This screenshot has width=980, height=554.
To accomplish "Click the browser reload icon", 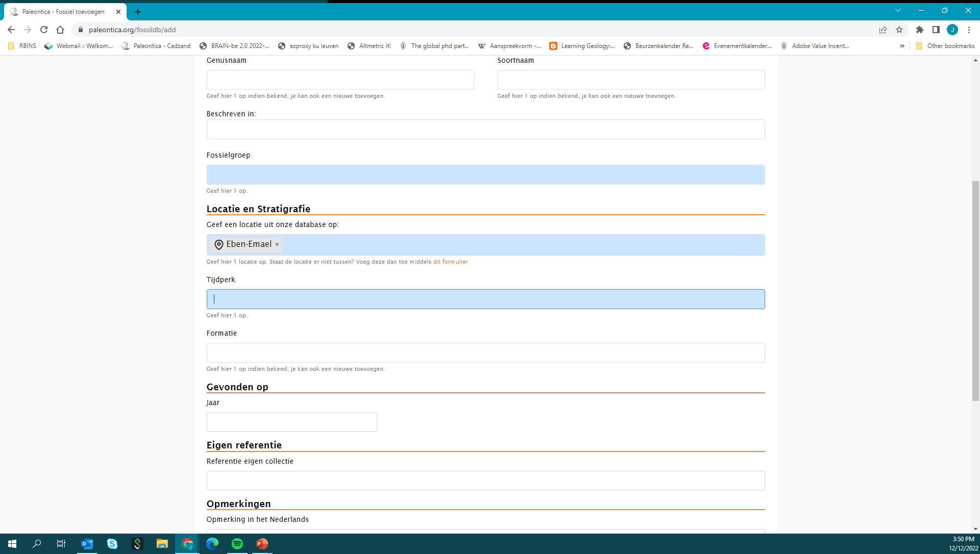I will pyautogui.click(x=44, y=30).
